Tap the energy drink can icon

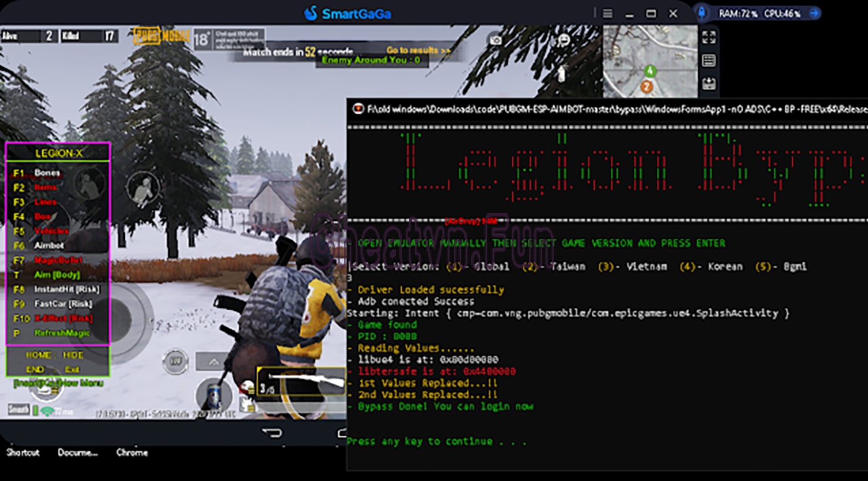pos(214,394)
